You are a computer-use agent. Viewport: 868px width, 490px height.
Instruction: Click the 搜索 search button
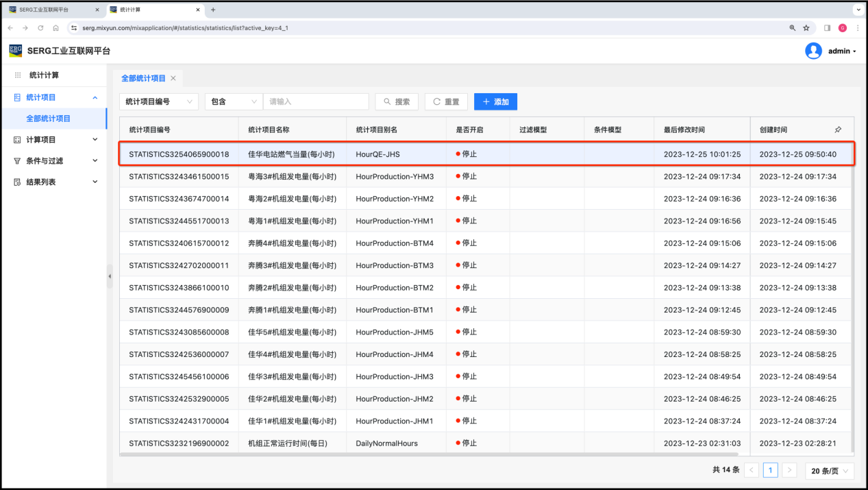click(x=397, y=101)
